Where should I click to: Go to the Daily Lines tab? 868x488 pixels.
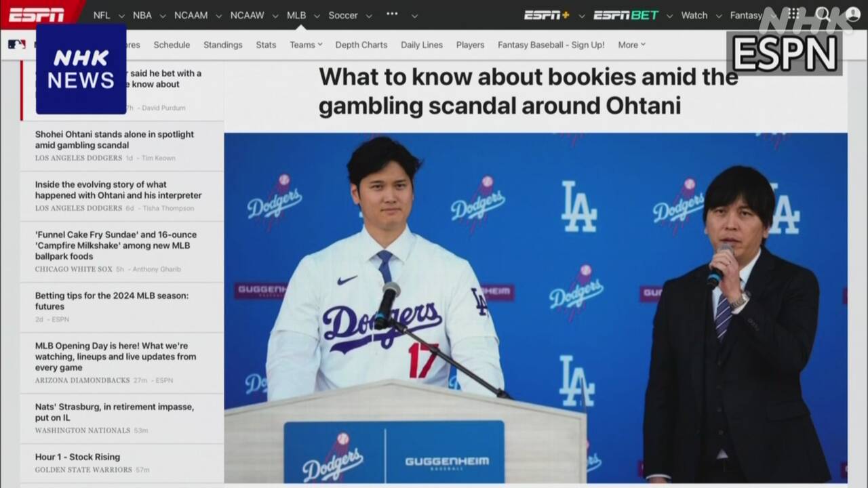click(422, 45)
